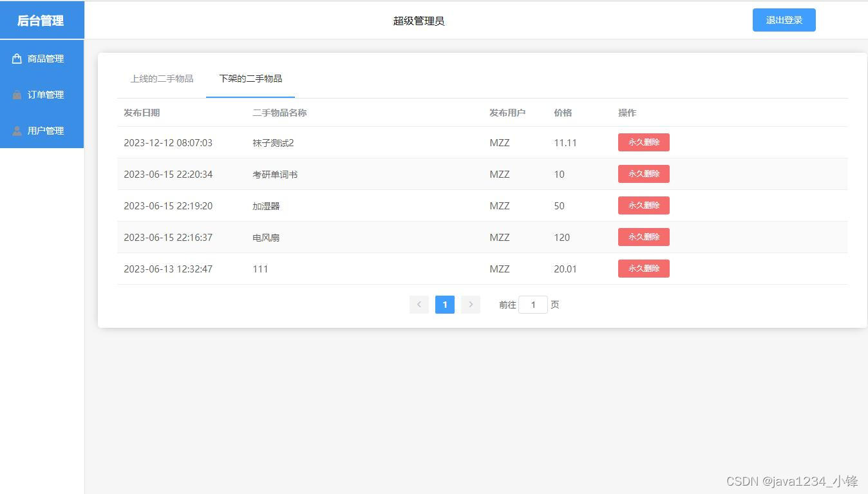The image size is (868, 494).
Task: Click date 2023-12-12 08:07:03
Action: pos(168,143)
